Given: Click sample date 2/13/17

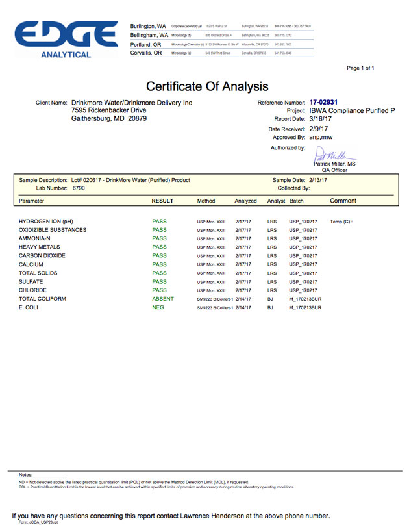Looking at the screenshot, I should point(318,180).
